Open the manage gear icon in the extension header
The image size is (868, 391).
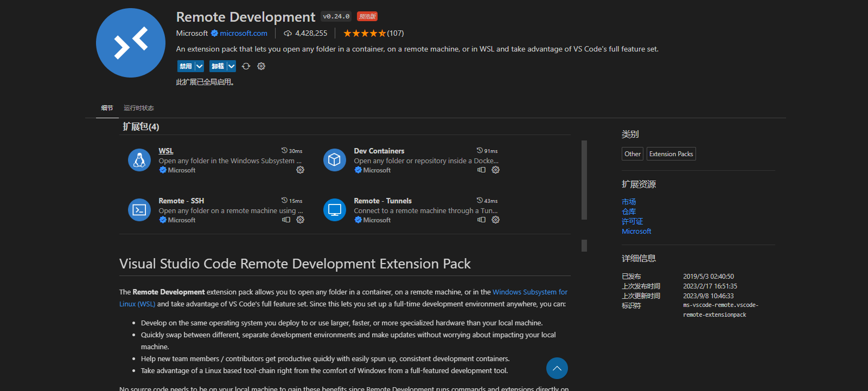261,66
